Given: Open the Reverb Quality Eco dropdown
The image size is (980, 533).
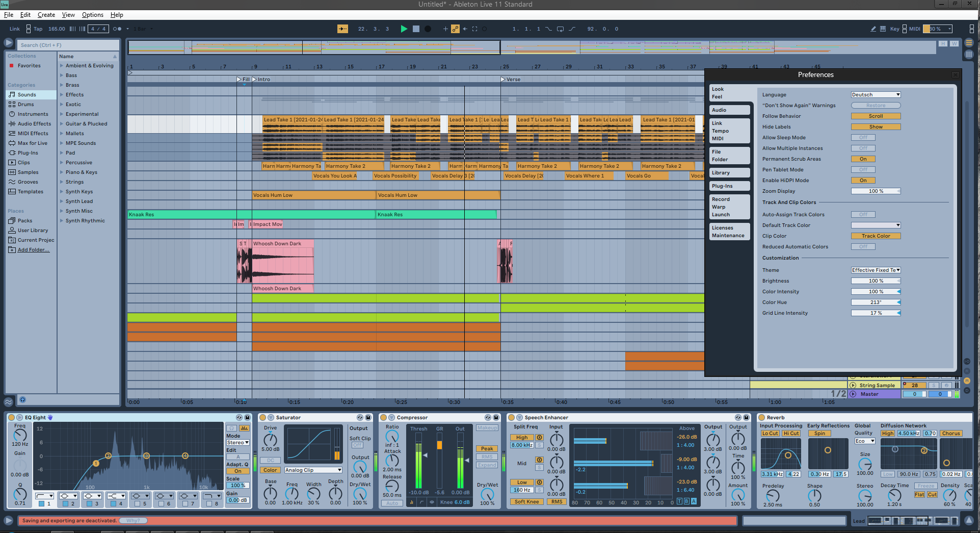Looking at the screenshot, I should 865,441.
